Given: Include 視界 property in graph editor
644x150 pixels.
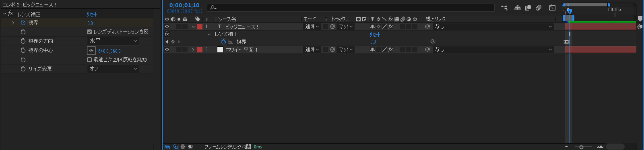Looking at the screenshot, I should click(x=231, y=42).
